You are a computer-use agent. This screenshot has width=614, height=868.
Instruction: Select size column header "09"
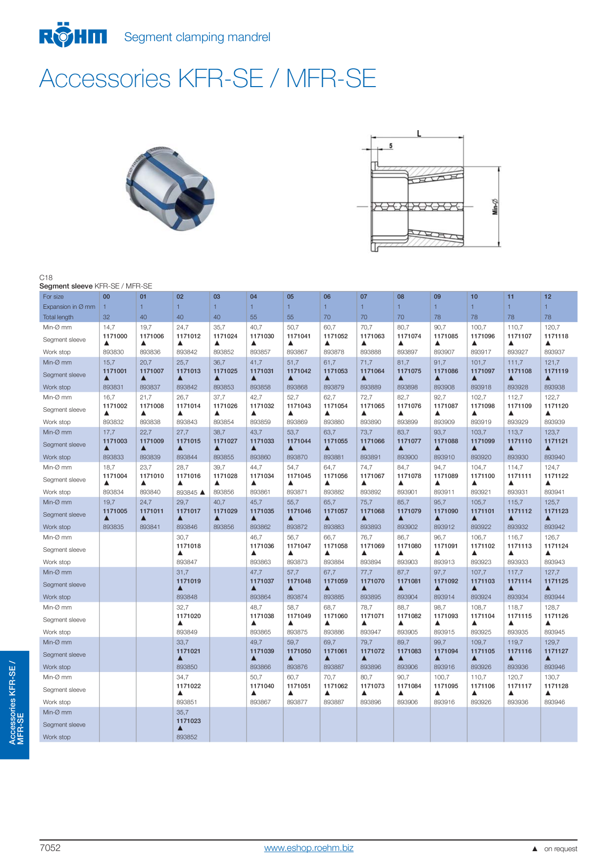point(437,297)
